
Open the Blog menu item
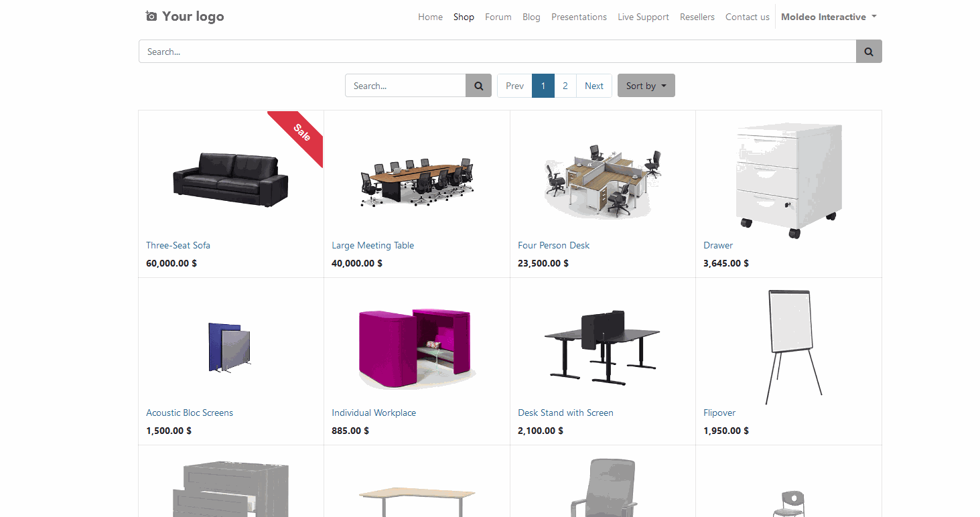(x=531, y=17)
